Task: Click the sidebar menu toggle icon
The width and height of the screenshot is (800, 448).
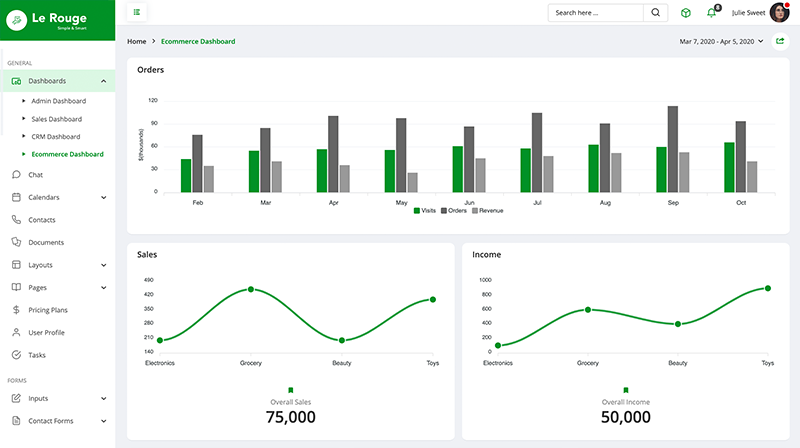Action: pyautogui.click(x=136, y=13)
